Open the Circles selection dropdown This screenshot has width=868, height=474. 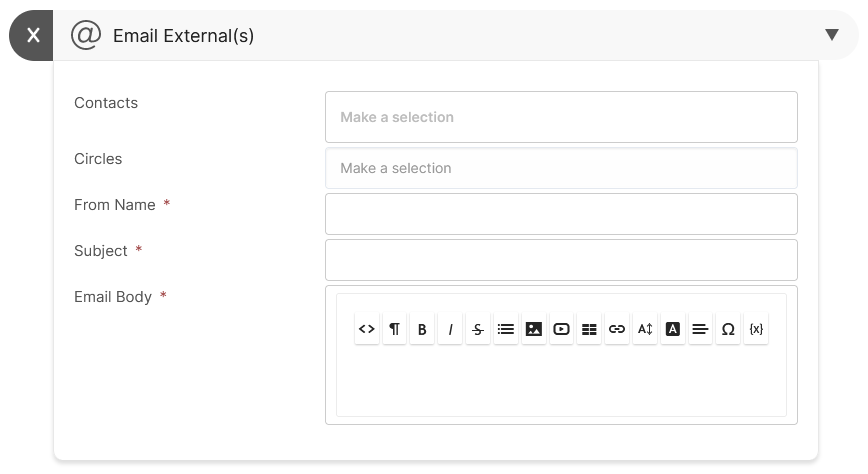561,168
